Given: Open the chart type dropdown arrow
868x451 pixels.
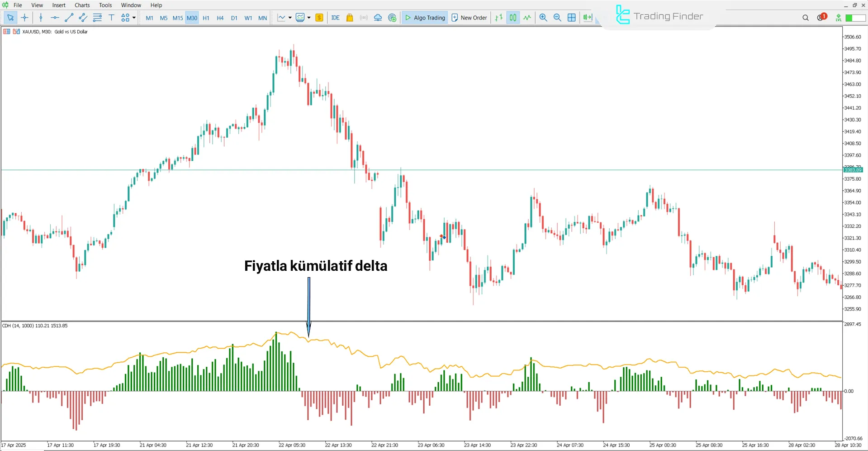Looking at the screenshot, I should click(309, 18).
